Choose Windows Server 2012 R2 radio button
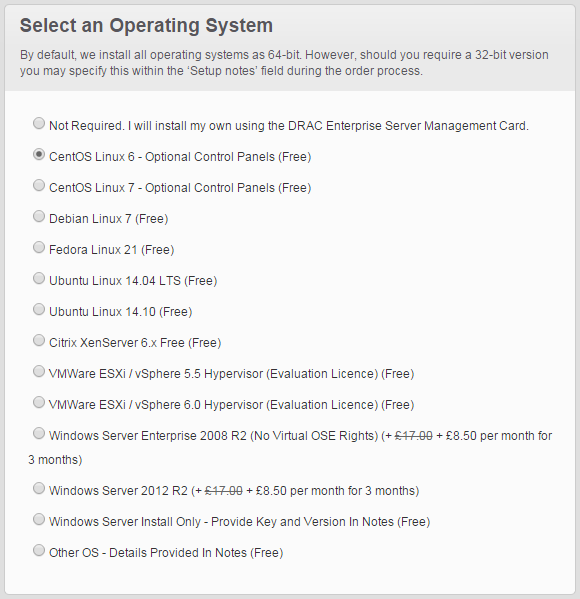 39,488
